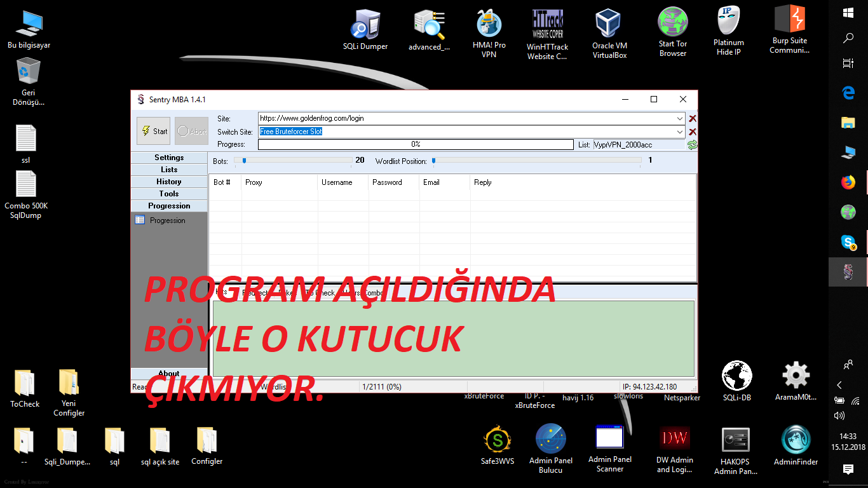Launch DW Admin and Login shortcut

674,450
